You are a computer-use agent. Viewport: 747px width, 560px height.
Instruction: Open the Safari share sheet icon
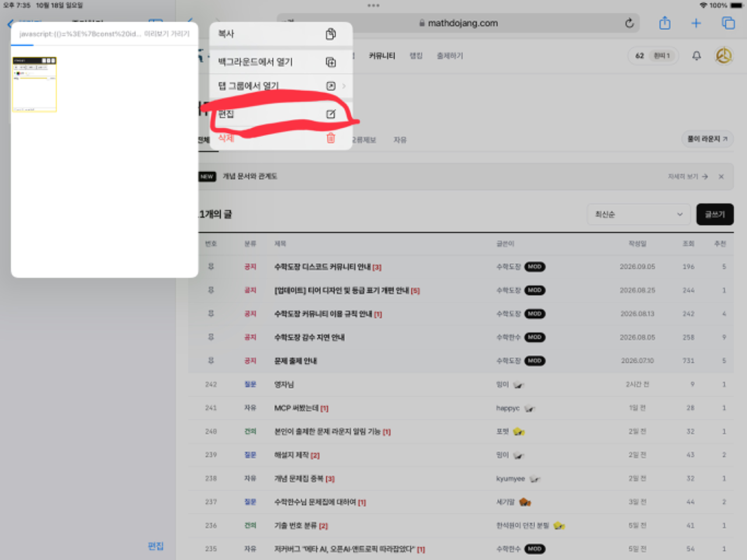665,23
